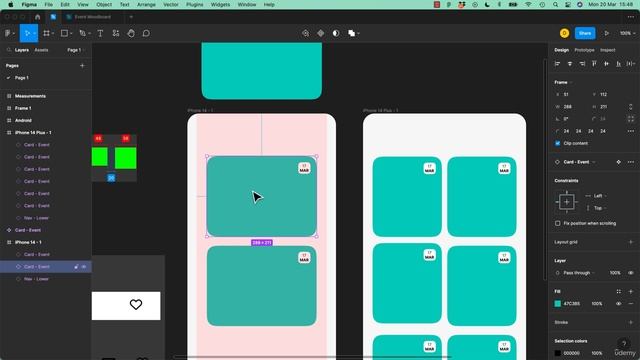Image resolution: width=640 pixels, height=360 pixels.
Task: Switch to the Inspect tab
Action: [607, 50]
